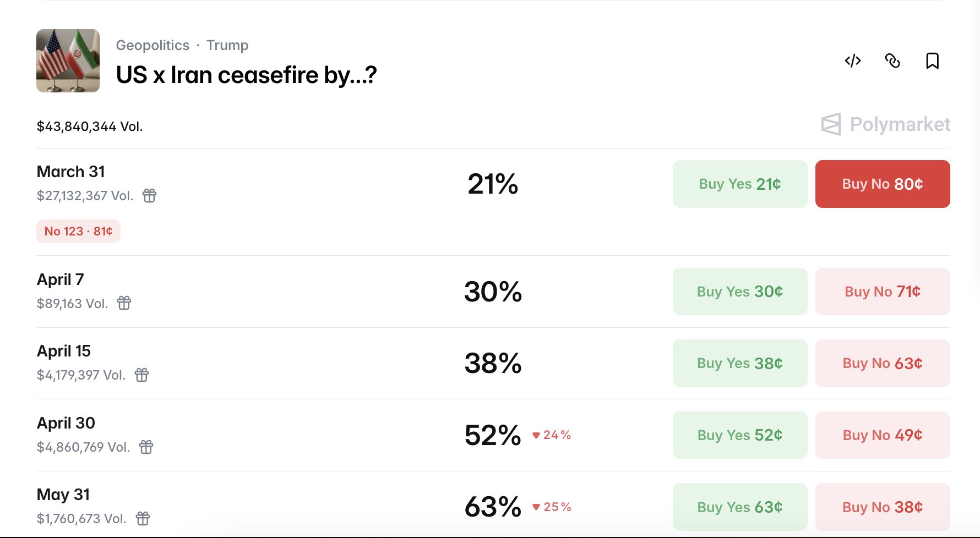This screenshot has height=538, width=980.
Task: Buy Yes at 21¢ for March 31
Action: [x=739, y=184]
